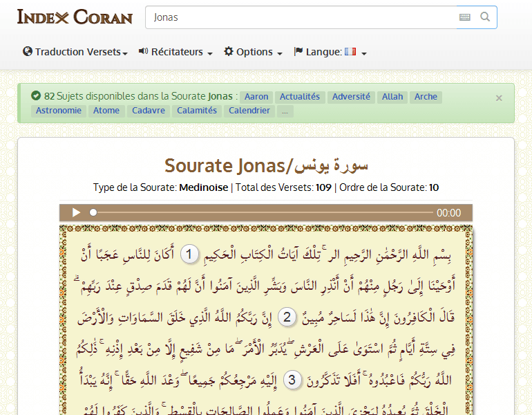
Task: Select the Aaron subject tag
Action: [x=257, y=97]
